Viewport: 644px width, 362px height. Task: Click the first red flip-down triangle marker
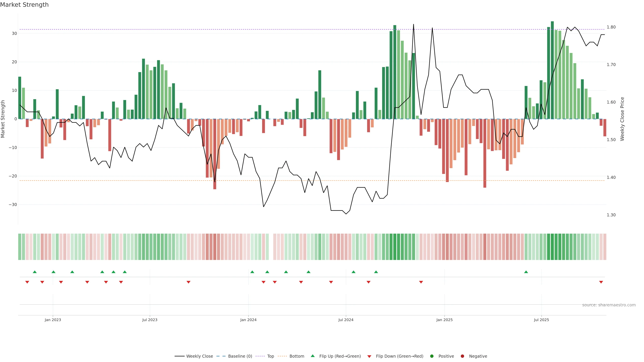coord(27,282)
